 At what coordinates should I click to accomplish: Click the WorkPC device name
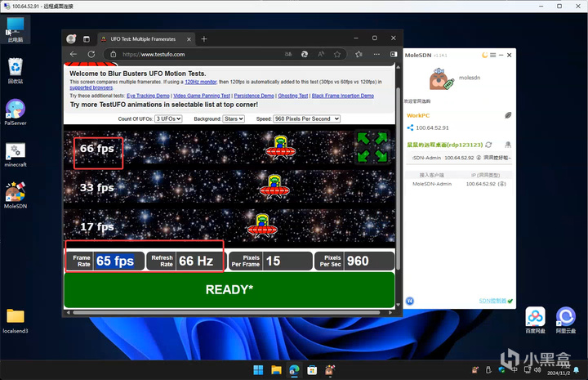click(x=418, y=115)
